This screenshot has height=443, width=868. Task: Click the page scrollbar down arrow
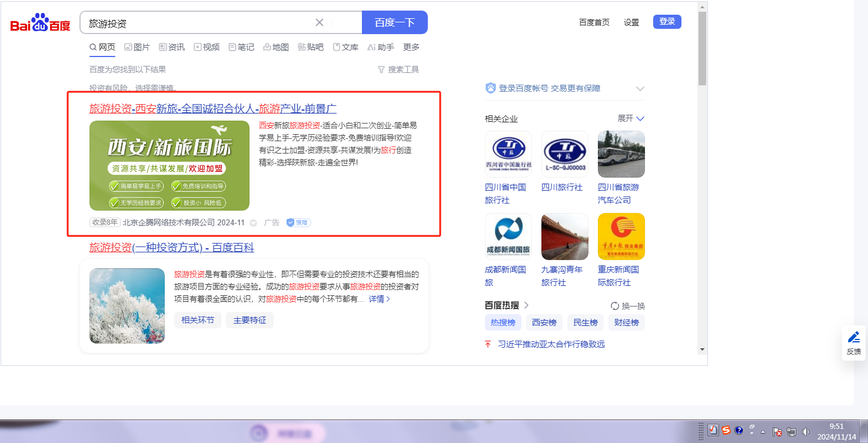pos(702,349)
